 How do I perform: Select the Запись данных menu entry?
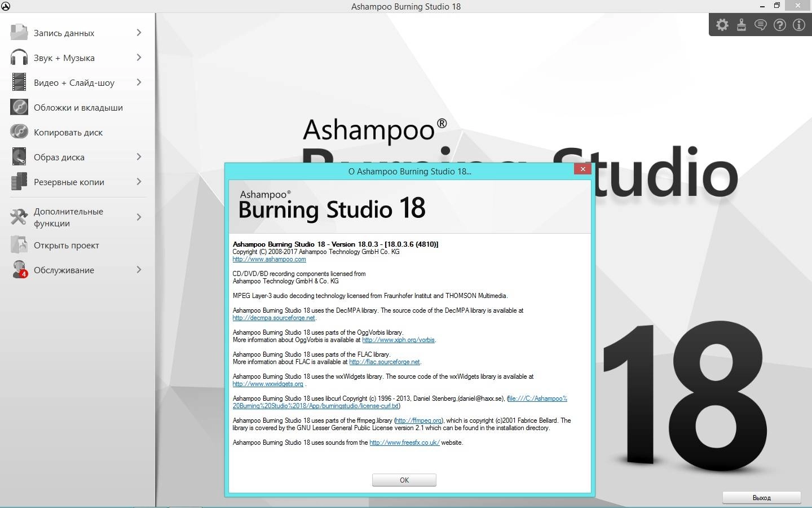point(77,33)
